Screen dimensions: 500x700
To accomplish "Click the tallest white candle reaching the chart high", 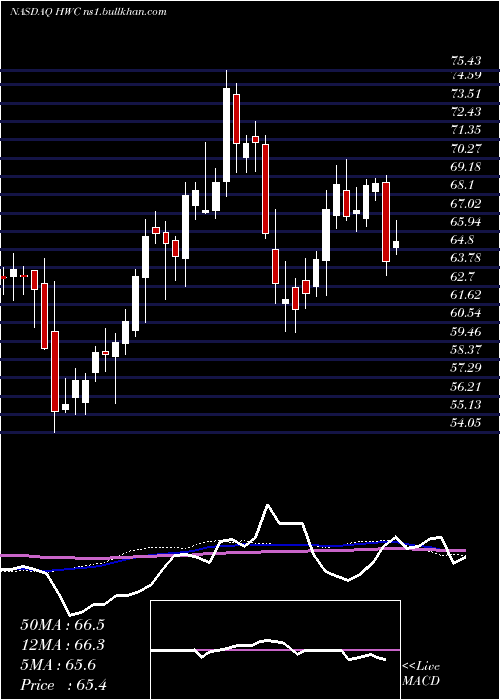I will coord(227,135).
